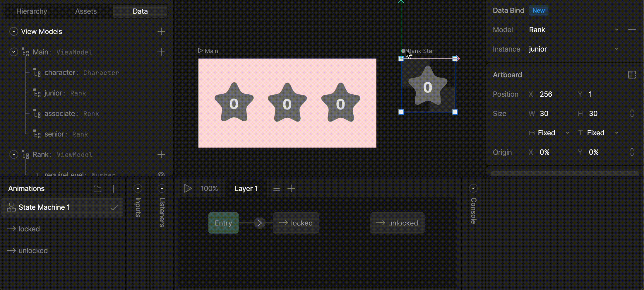The image size is (644, 290).
Task: Add a property to Rank ViewModel
Action: pyautogui.click(x=161, y=154)
